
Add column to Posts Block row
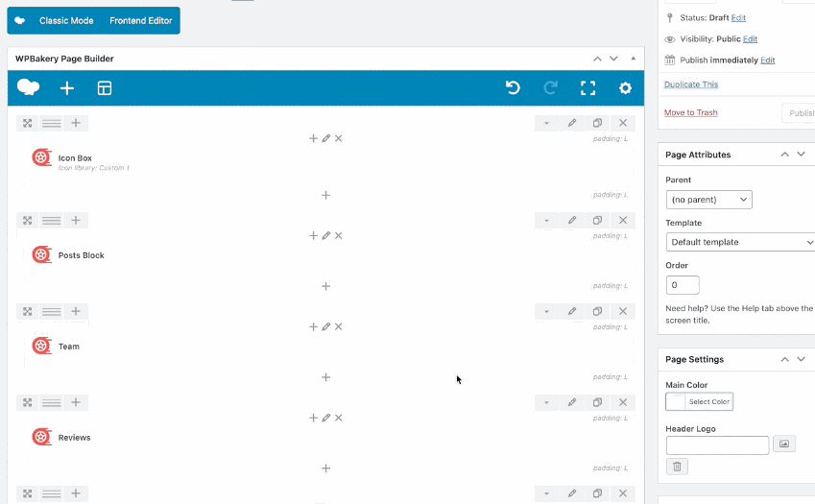(x=76, y=220)
